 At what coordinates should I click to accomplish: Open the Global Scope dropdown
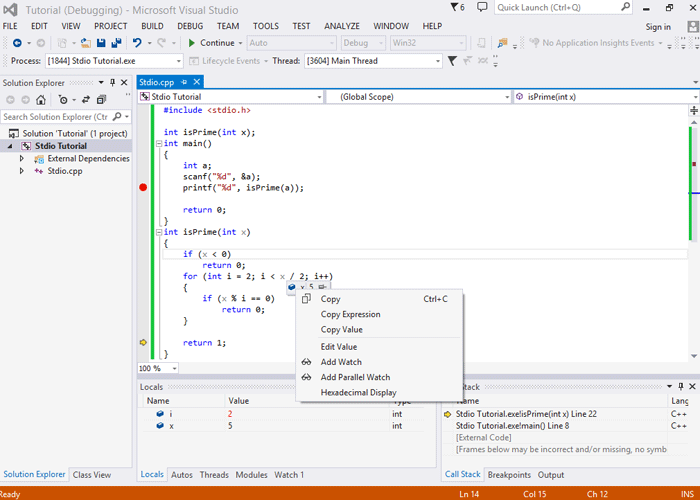(507, 97)
